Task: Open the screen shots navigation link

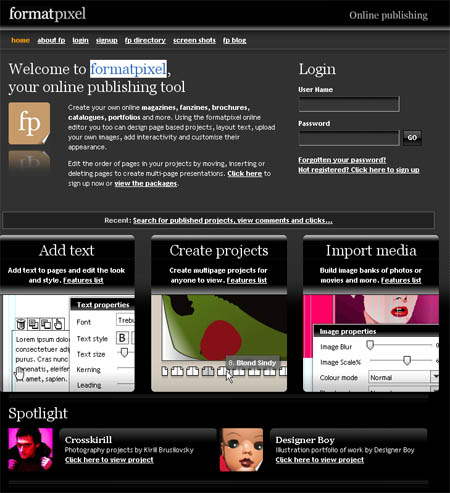Action: [x=194, y=40]
